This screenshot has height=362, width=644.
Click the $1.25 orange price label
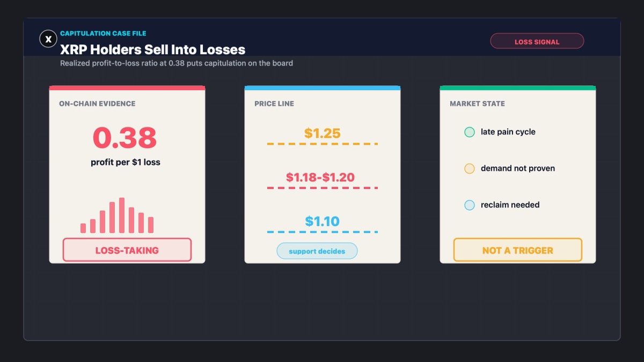322,133
